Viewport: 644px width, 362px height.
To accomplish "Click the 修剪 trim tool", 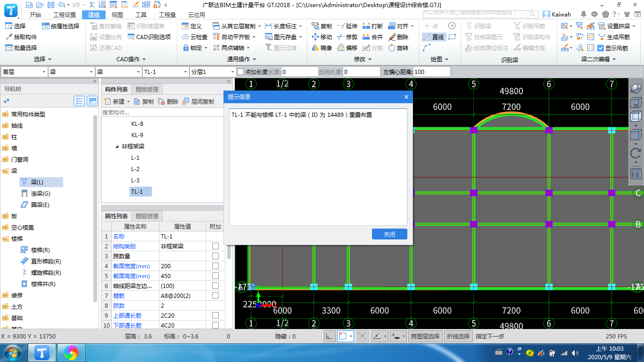I will point(347,37).
